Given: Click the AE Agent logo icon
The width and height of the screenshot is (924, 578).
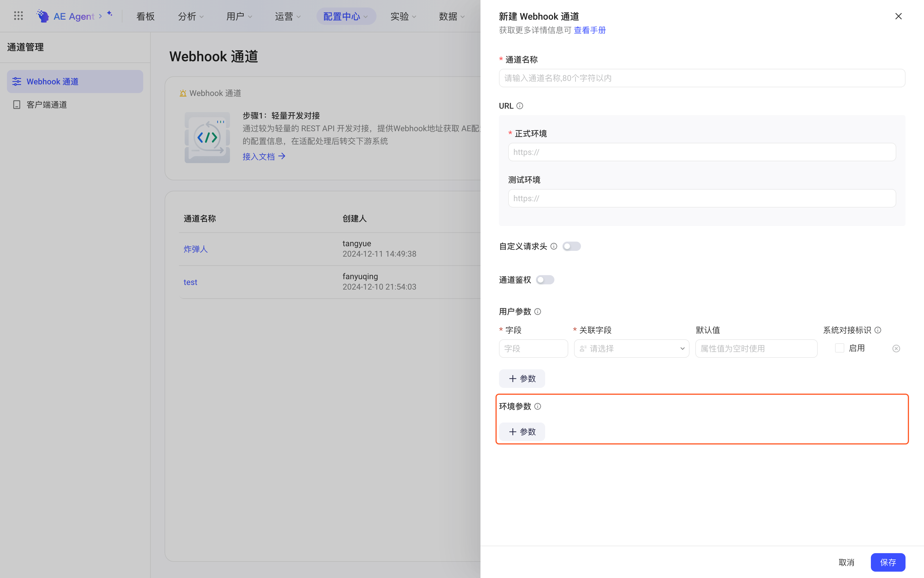Looking at the screenshot, I should coord(43,16).
